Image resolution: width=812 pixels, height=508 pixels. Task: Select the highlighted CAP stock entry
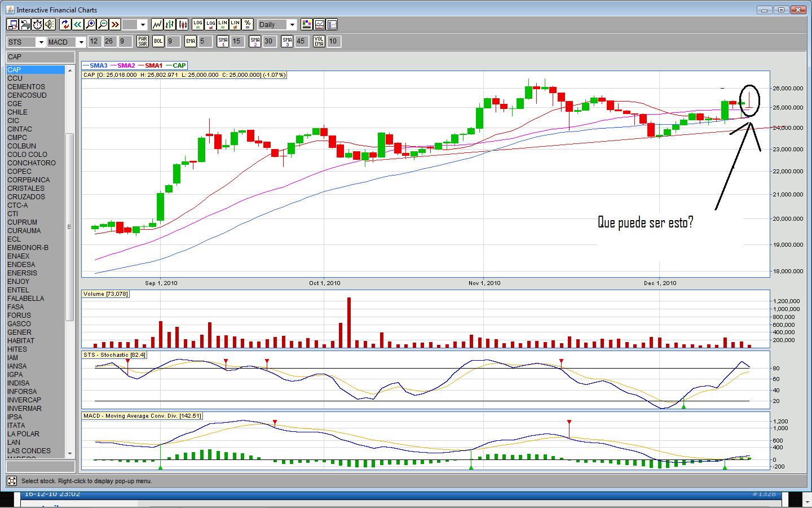36,70
